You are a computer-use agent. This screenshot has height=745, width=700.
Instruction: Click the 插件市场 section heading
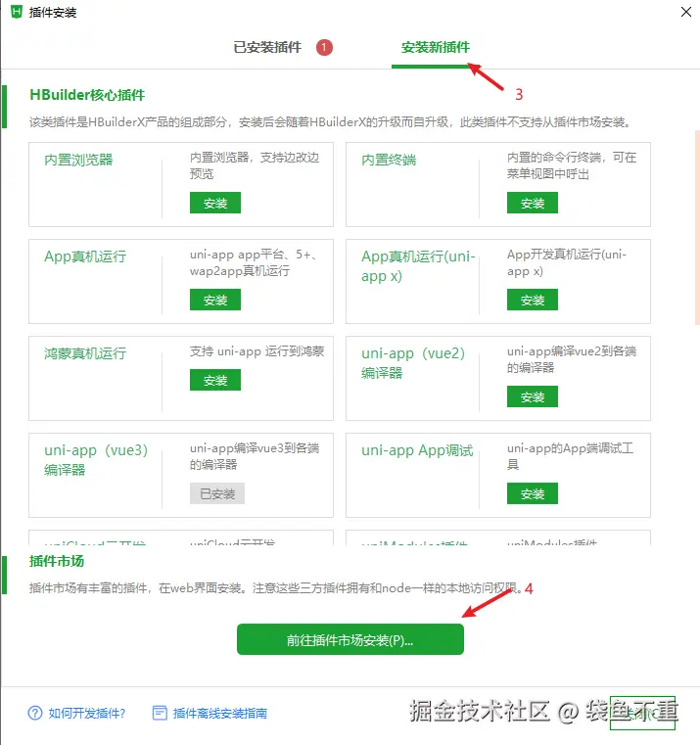tap(57, 561)
